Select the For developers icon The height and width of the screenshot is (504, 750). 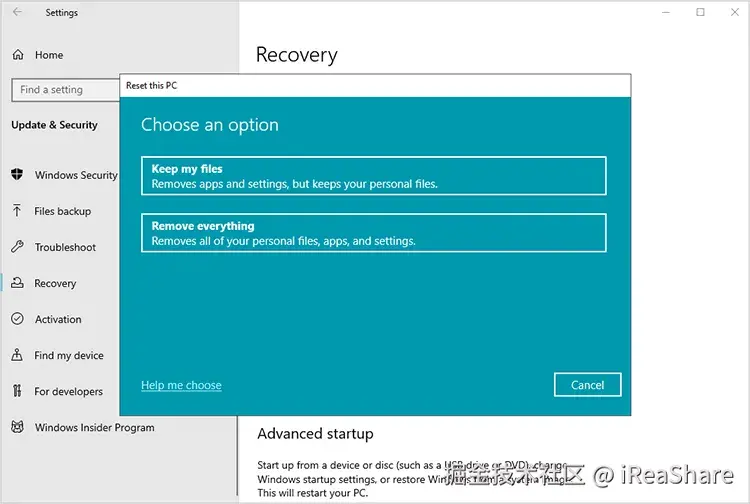(17, 391)
